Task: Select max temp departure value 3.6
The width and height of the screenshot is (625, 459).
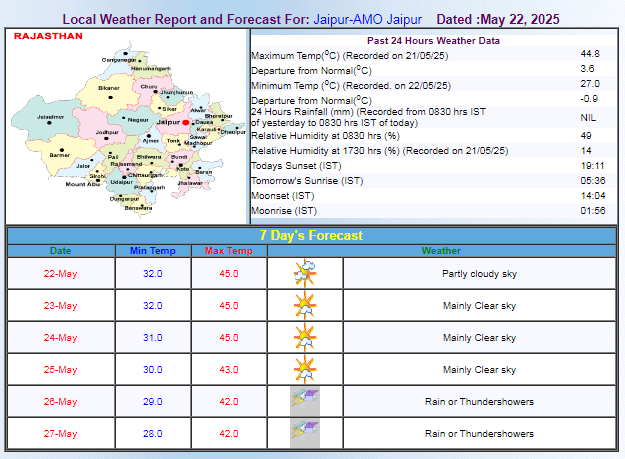Action: click(x=587, y=69)
